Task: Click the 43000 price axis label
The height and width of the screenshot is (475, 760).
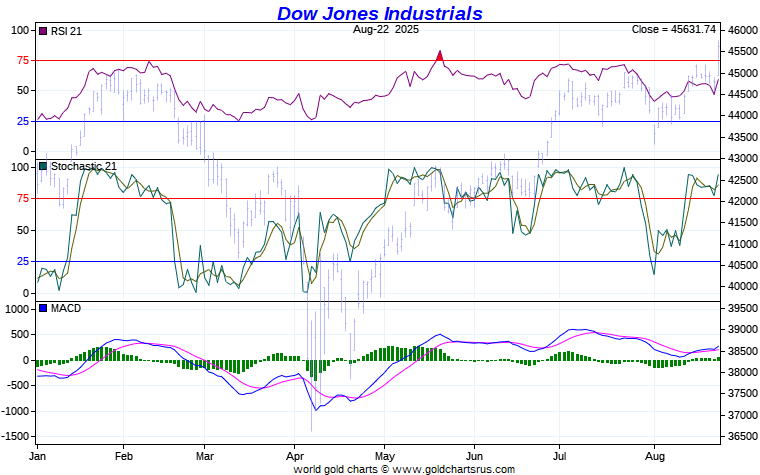Action: (x=742, y=158)
